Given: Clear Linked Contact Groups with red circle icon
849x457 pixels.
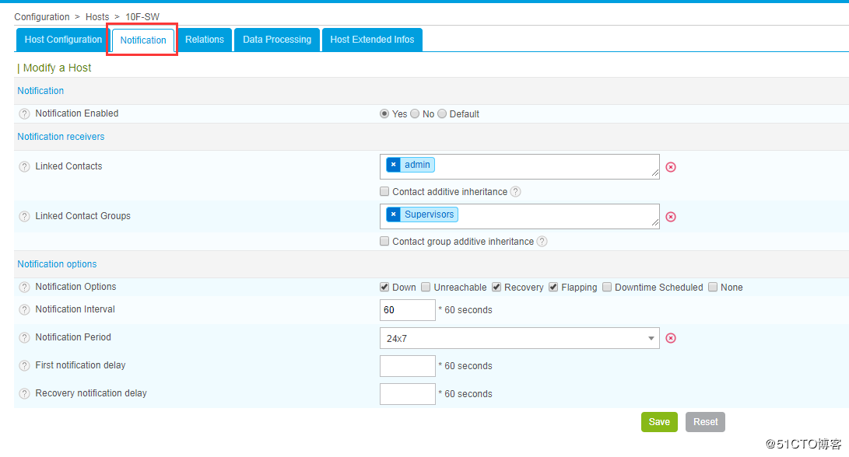Looking at the screenshot, I should click(x=671, y=217).
